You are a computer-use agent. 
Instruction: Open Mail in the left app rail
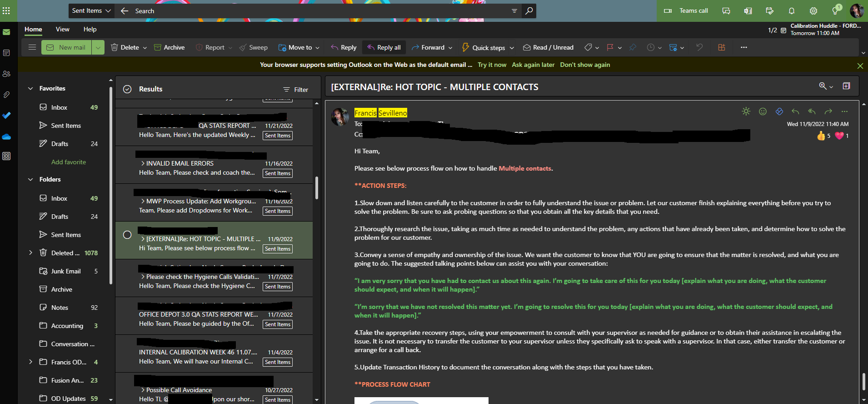coord(6,32)
